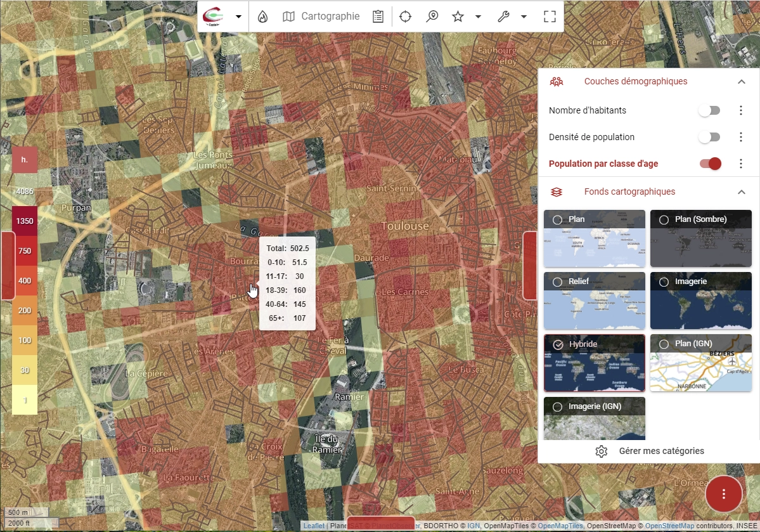
Task: Click Gérer mes catégories
Action: [662, 451]
